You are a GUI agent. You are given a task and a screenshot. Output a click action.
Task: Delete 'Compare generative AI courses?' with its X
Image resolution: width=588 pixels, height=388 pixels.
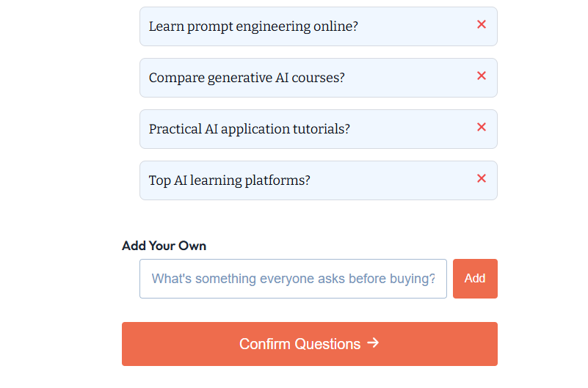482,76
